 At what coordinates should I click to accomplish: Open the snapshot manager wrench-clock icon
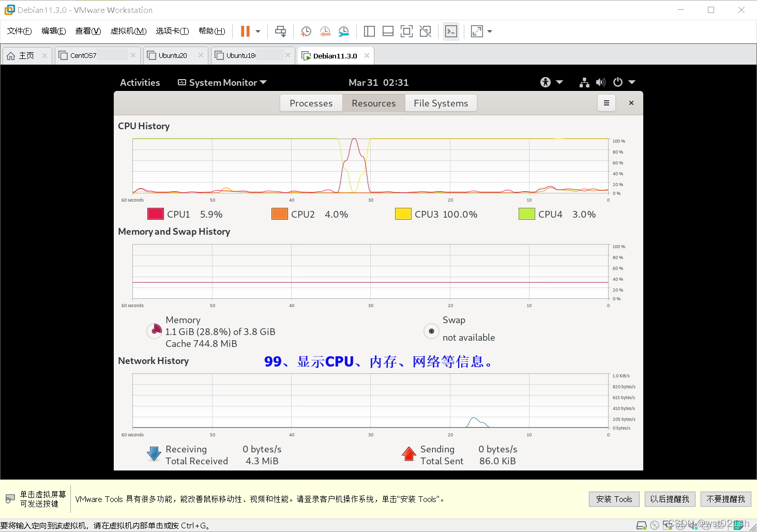click(344, 32)
